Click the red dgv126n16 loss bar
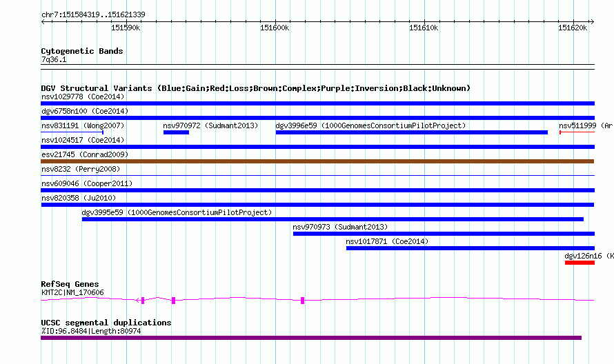Viewport: 614px width, 364px height. [x=580, y=263]
